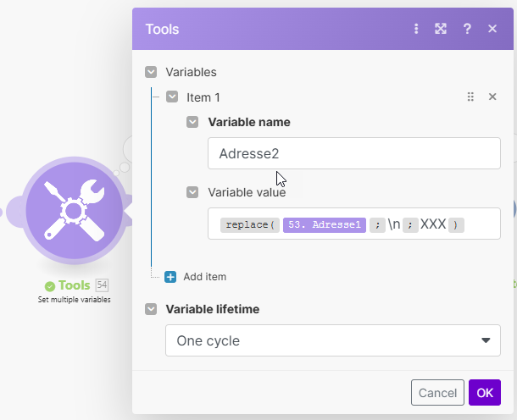Screen dimensions: 517x420
Task: Edit the Adresse2 variable name field
Action: point(353,153)
